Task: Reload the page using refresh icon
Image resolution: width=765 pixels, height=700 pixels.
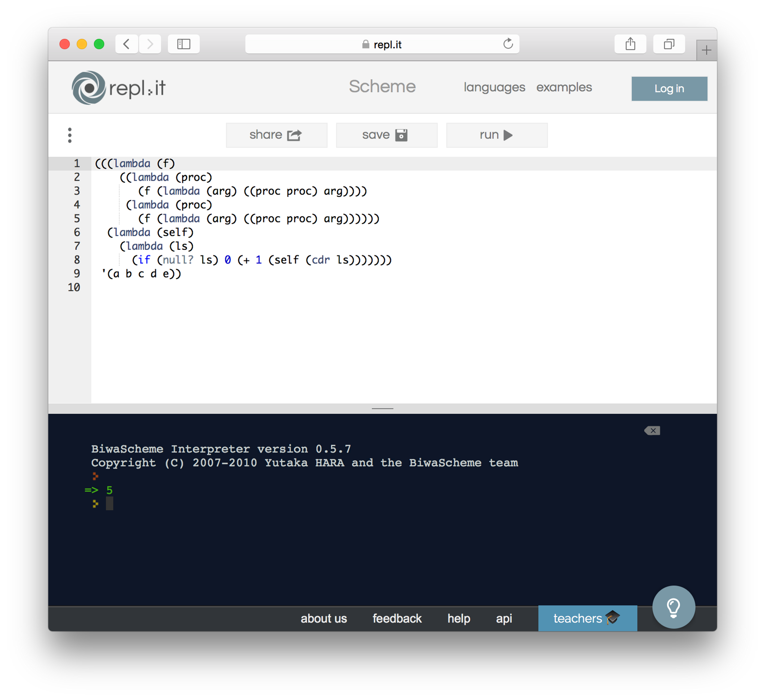Action: pos(508,44)
